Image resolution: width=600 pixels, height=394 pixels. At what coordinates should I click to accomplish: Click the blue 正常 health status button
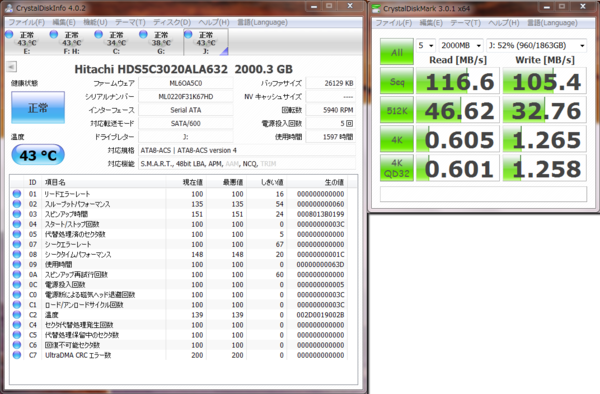point(38,107)
